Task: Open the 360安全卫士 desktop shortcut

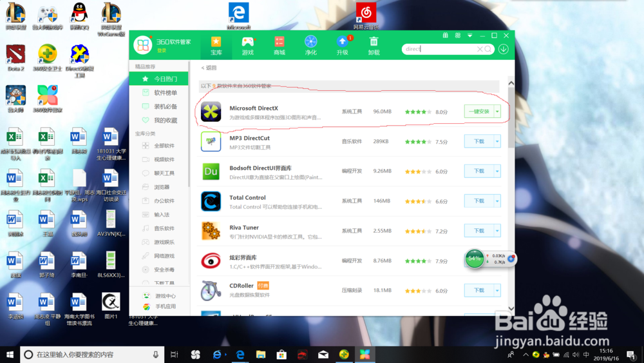Action: pyautogui.click(x=48, y=57)
